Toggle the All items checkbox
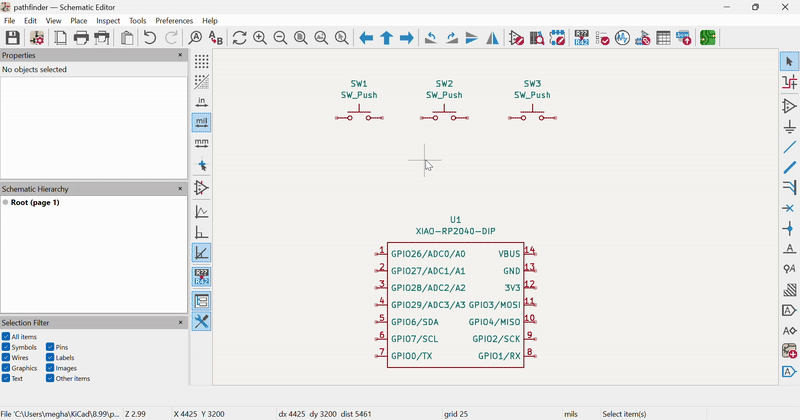800x420 pixels. click(6, 337)
